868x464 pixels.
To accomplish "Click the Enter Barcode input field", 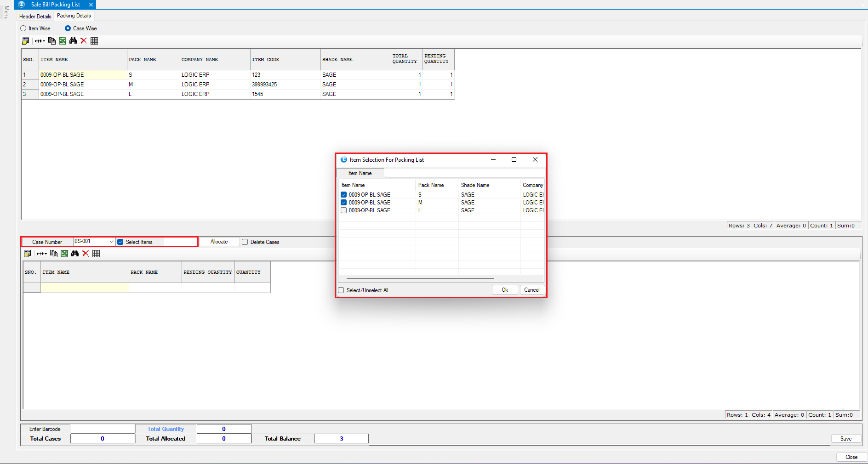I will 103,429.
